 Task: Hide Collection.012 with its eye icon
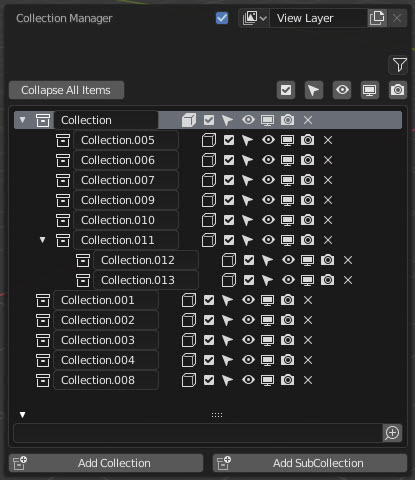[x=288, y=260]
